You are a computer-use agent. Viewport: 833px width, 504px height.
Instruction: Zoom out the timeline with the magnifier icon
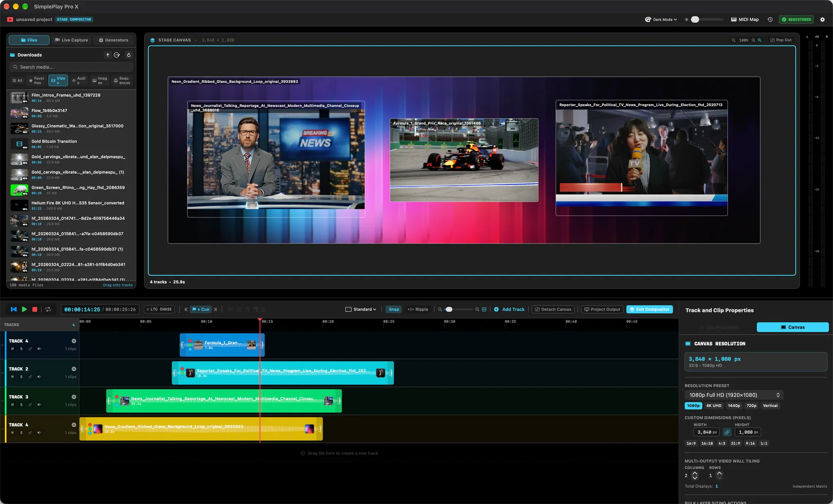click(x=440, y=309)
